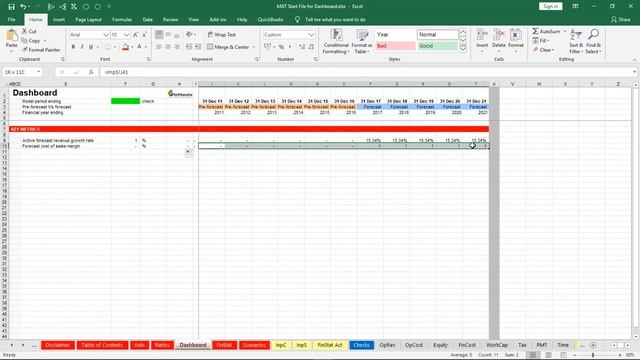Activate the Format Painter brush

click(x=41, y=50)
